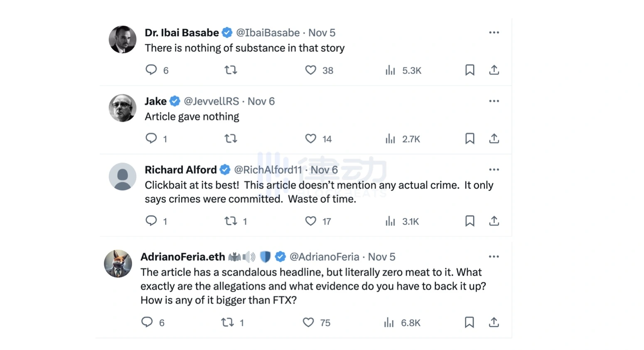Open more options for Richard Alford's tweet
Image resolution: width=644 pixels, height=350 pixels.
point(494,170)
